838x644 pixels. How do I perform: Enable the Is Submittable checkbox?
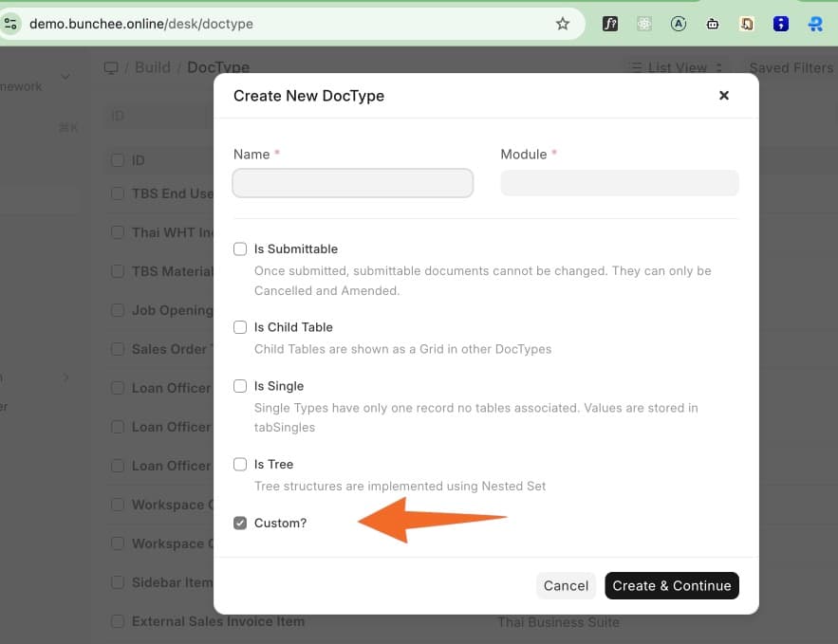pos(240,248)
